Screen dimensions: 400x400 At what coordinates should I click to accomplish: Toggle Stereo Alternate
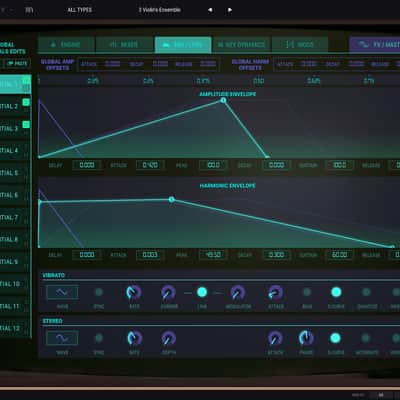coord(366,338)
